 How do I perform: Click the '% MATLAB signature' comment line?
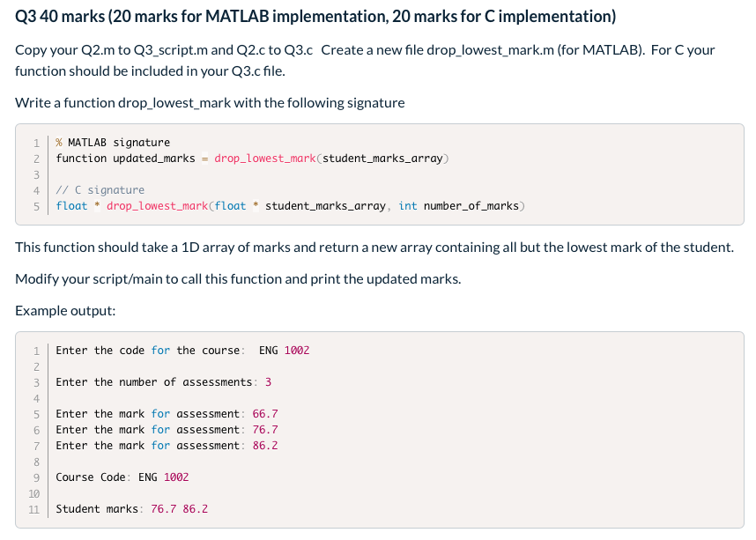click(x=113, y=142)
